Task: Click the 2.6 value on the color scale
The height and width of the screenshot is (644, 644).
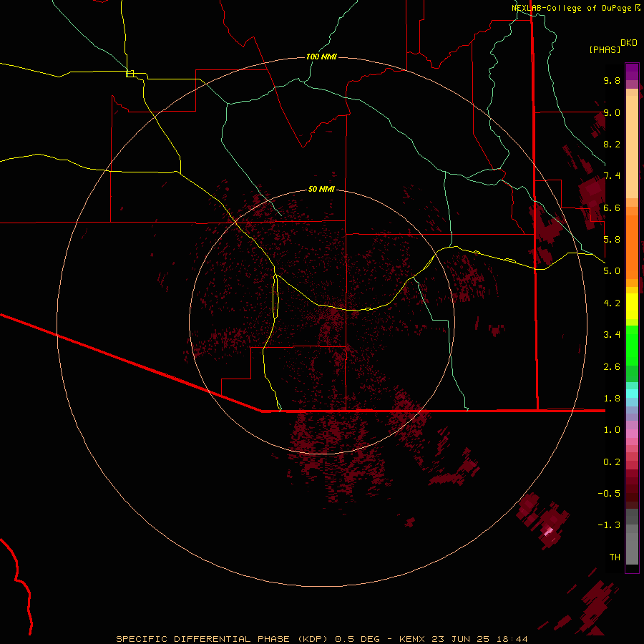Action: pyautogui.click(x=612, y=367)
